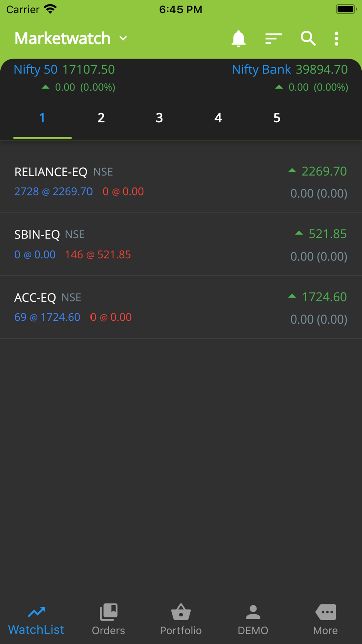Image resolution: width=362 pixels, height=644 pixels.
Task: Open the notifications bell icon
Action: (238, 39)
